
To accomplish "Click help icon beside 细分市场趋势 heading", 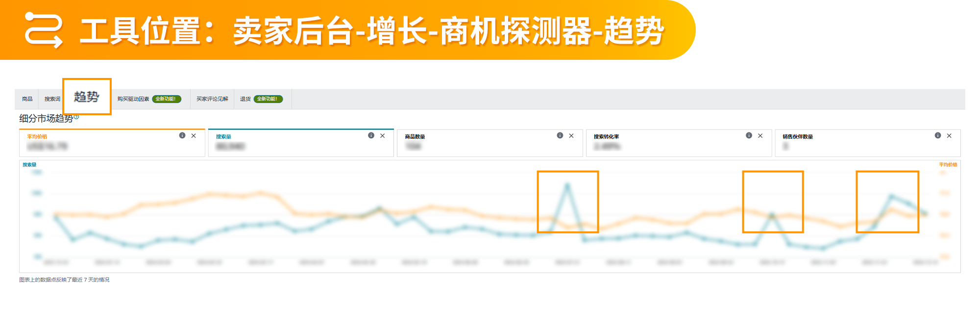I will [x=76, y=117].
